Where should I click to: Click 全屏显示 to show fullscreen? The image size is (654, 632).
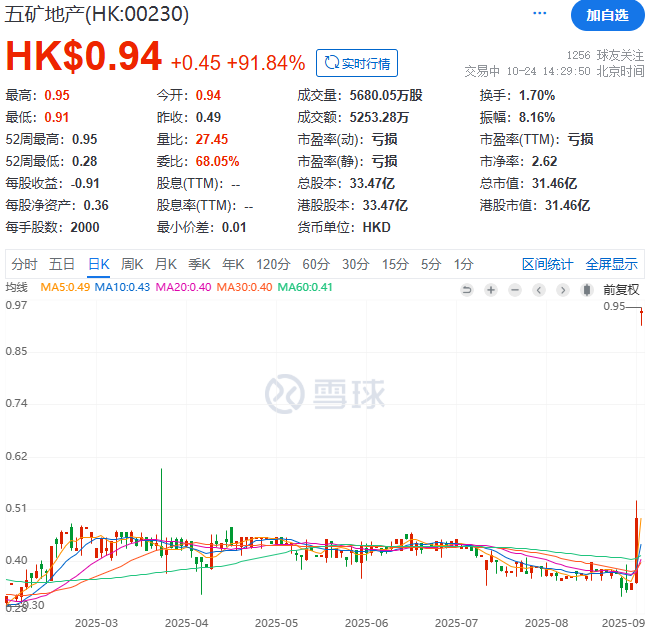(x=611, y=264)
